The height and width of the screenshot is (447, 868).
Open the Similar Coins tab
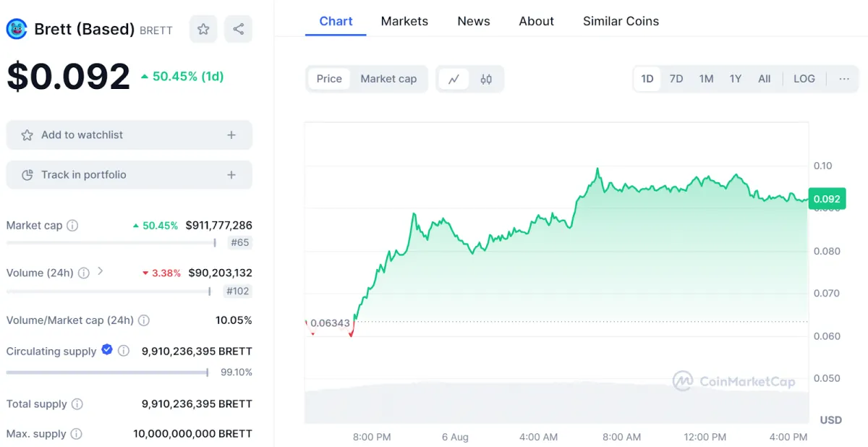pyautogui.click(x=621, y=21)
